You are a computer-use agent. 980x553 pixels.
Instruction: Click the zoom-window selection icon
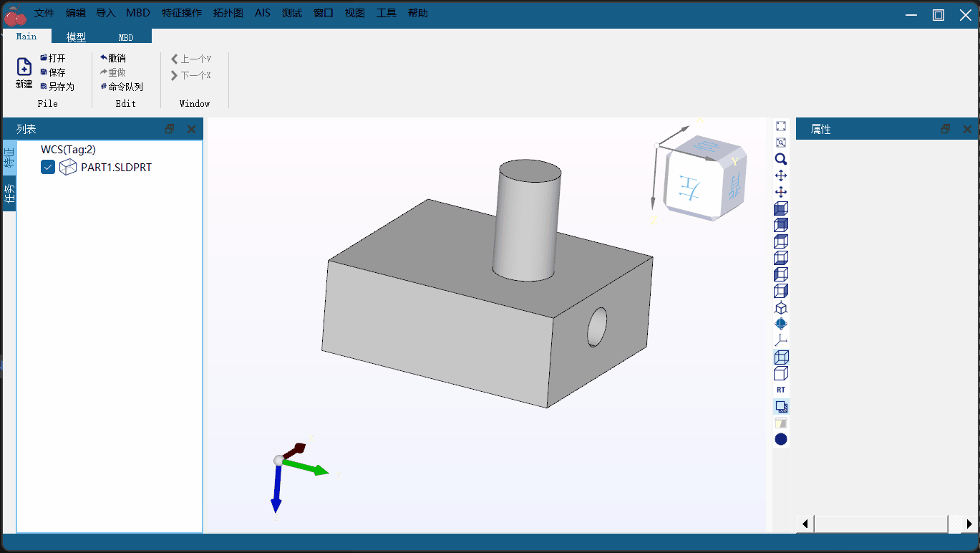coord(781,143)
